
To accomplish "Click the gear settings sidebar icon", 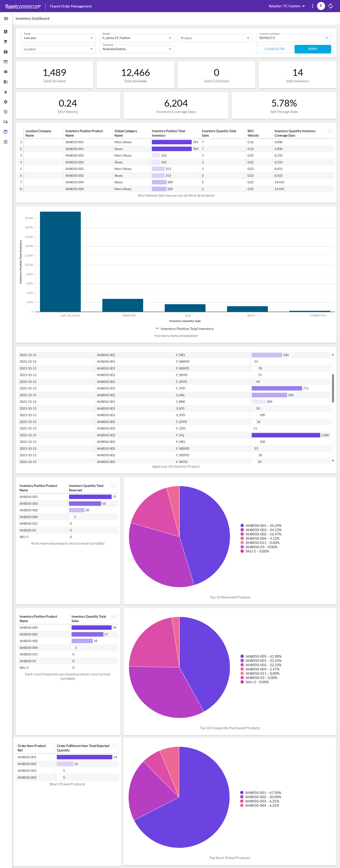I will 6,102.
